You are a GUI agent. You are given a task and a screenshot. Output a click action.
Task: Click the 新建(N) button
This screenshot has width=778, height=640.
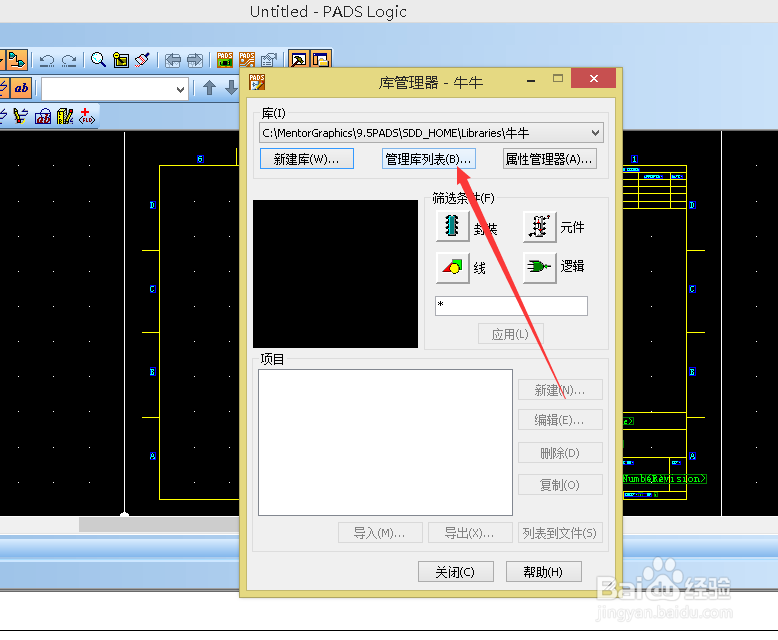pos(560,390)
